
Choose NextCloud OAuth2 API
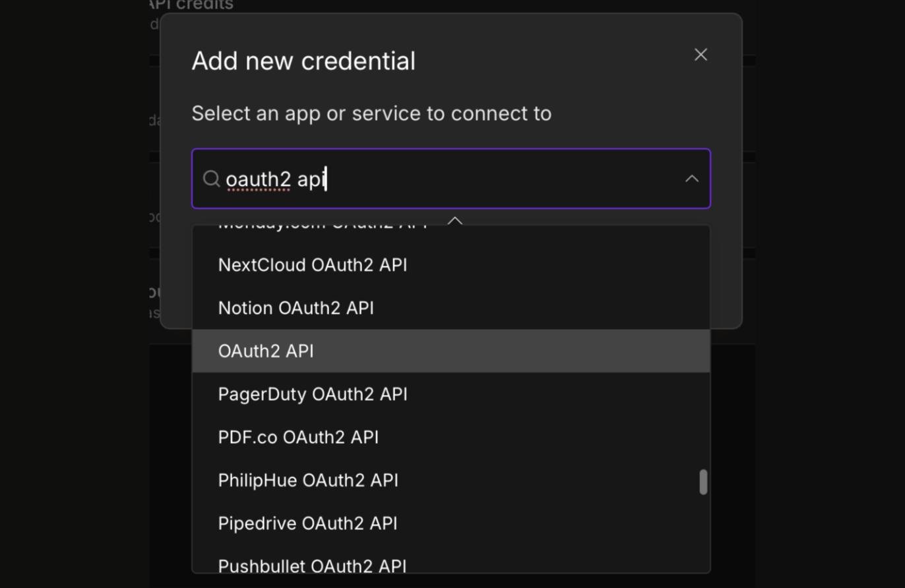tap(451, 265)
